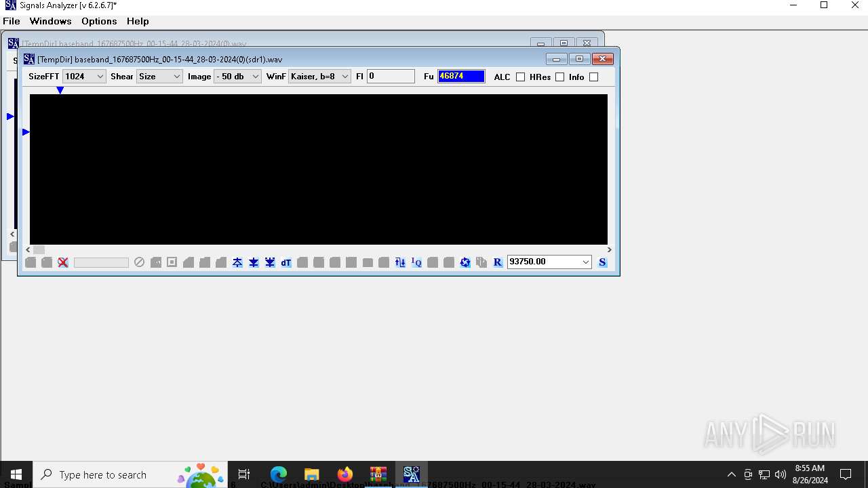Click the red X delete-selection icon
868x488 pixels.
point(63,262)
